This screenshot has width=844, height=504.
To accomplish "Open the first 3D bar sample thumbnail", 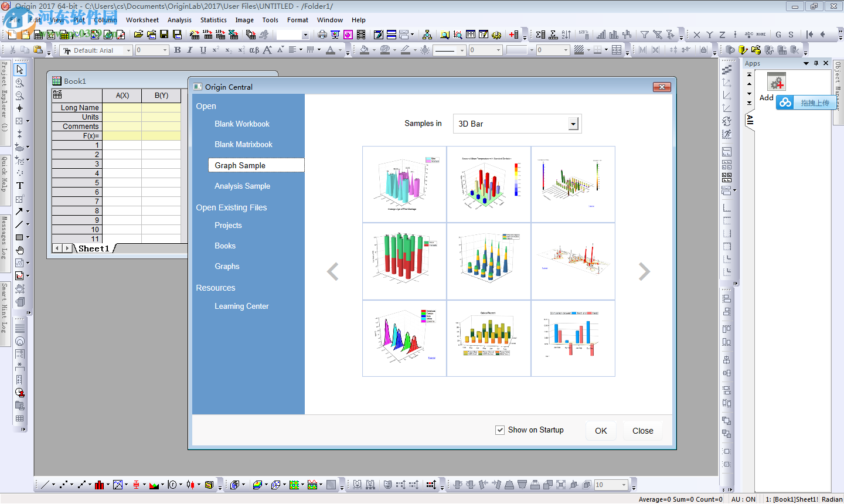I will 404,184.
